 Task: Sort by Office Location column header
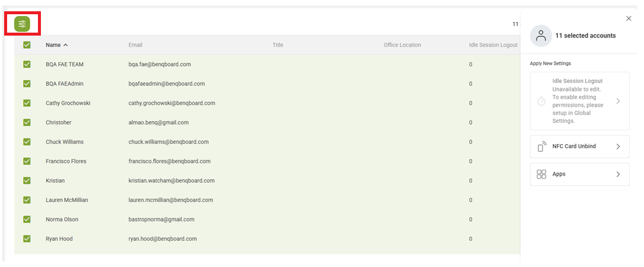click(x=402, y=45)
